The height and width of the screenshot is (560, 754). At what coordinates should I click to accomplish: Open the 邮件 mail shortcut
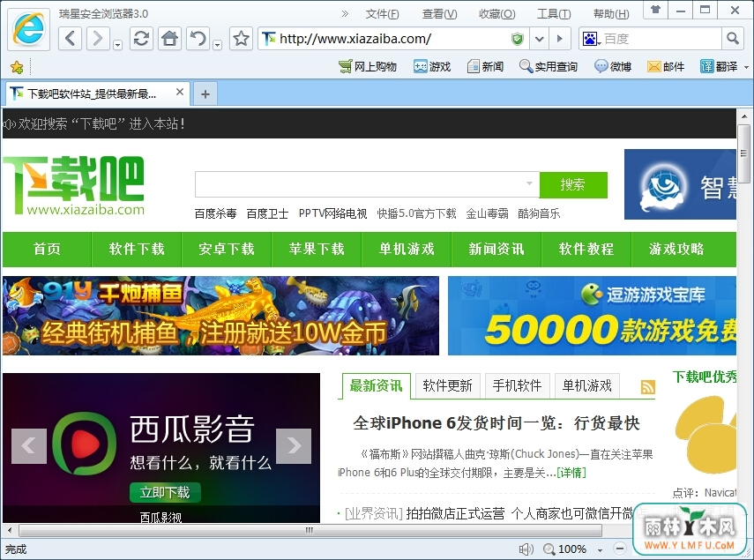point(666,67)
